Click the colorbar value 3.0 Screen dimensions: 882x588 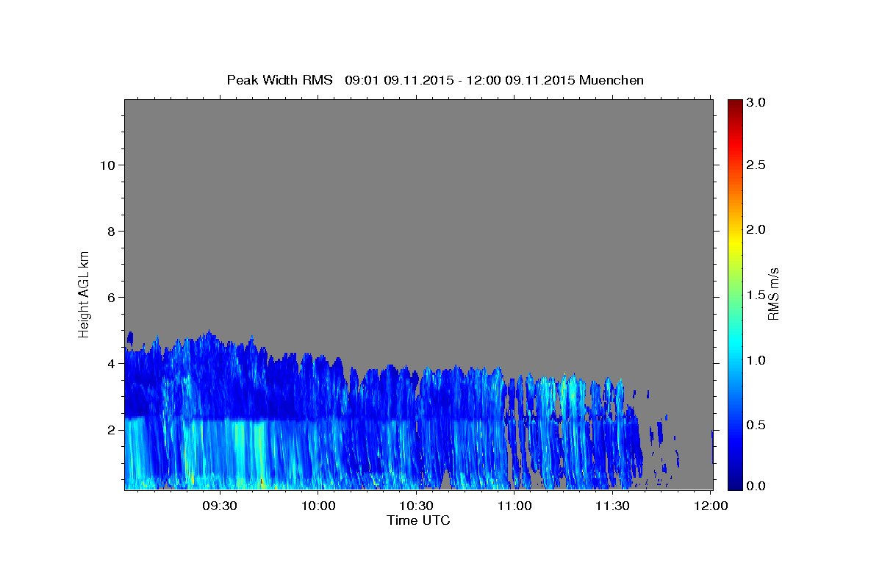click(x=756, y=104)
